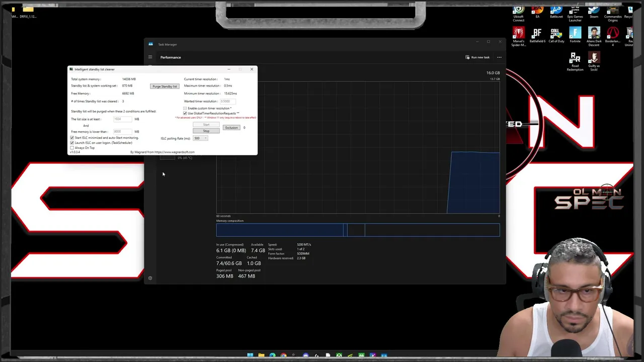The image size is (644, 362).
Task: Click the 870 MB standby list value
Action: [x=127, y=86]
